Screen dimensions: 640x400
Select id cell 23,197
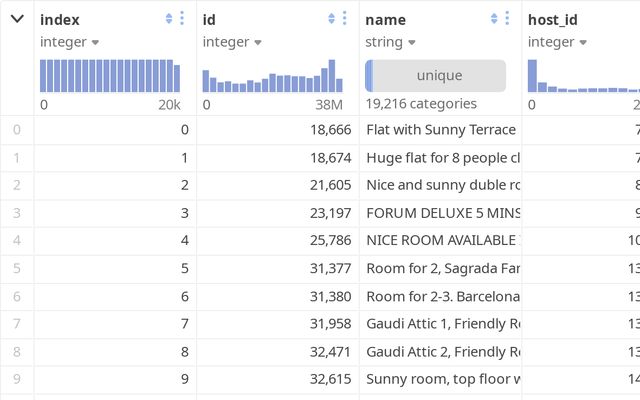tap(278, 213)
